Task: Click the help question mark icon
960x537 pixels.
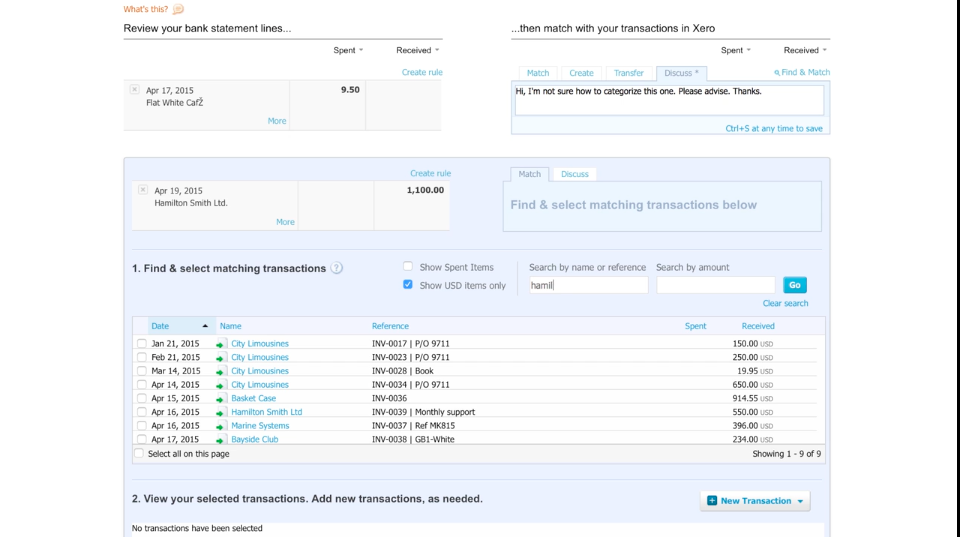Action: 337,268
